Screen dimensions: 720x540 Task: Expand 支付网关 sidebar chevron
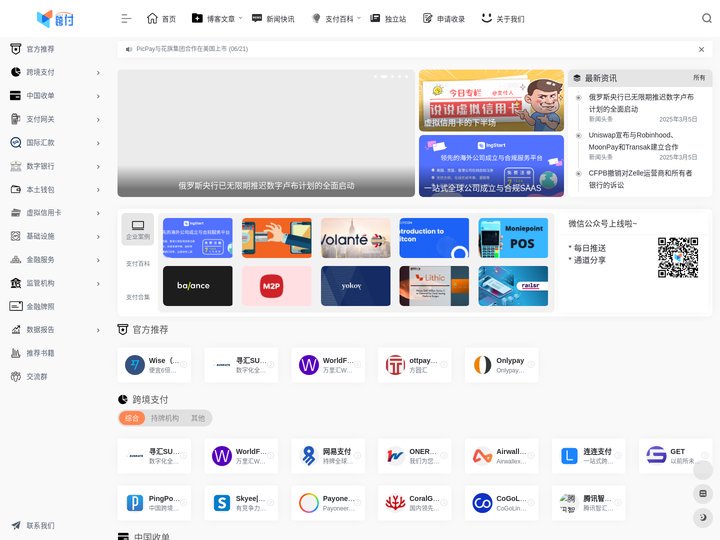click(x=98, y=119)
